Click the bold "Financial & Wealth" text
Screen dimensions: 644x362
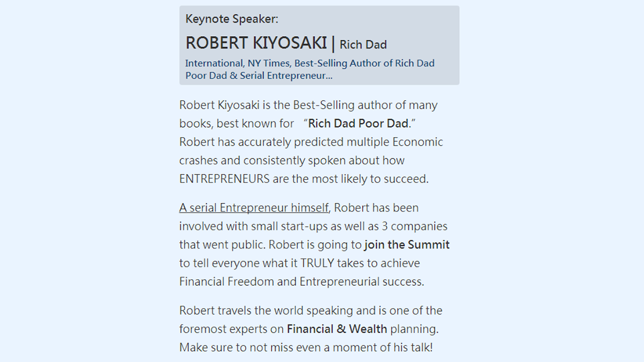(x=337, y=329)
